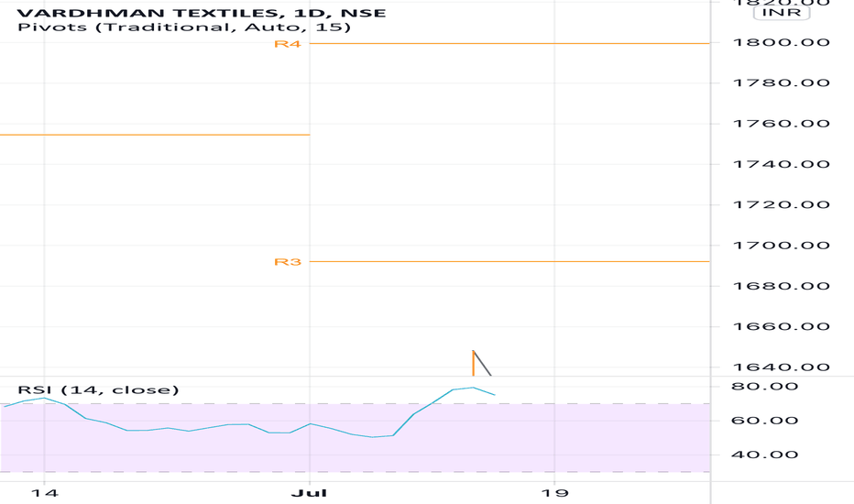Open the Pivots (Traditional, Auto, 15) indicator label

(184, 27)
